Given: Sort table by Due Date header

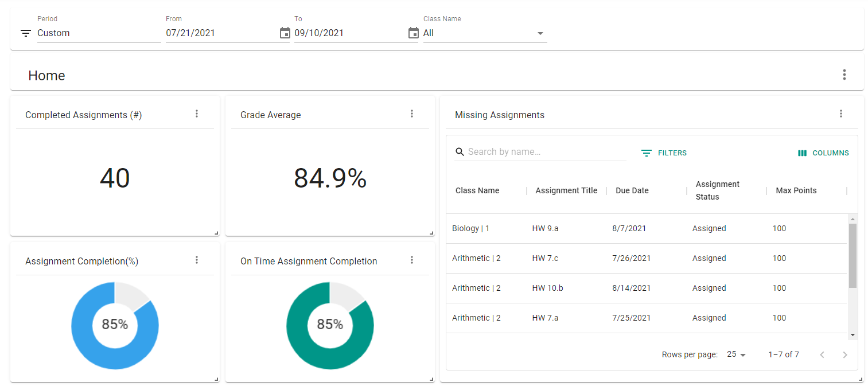Looking at the screenshot, I should click(632, 190).
